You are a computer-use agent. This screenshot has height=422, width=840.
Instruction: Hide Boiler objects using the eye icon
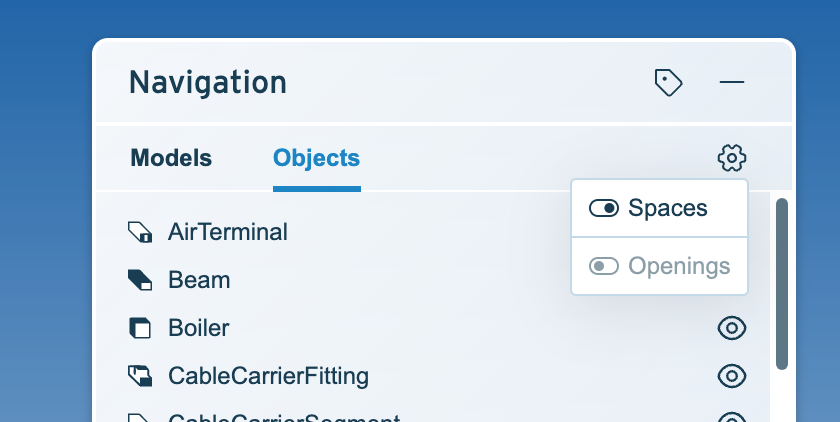point(732,328)
